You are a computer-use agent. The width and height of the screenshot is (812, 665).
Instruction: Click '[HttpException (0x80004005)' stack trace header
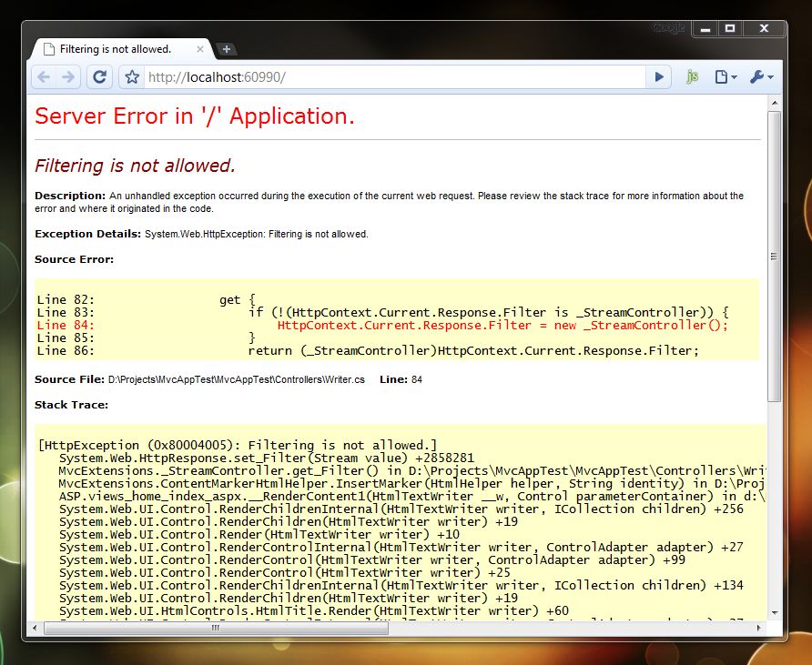[x=238, y=446]
